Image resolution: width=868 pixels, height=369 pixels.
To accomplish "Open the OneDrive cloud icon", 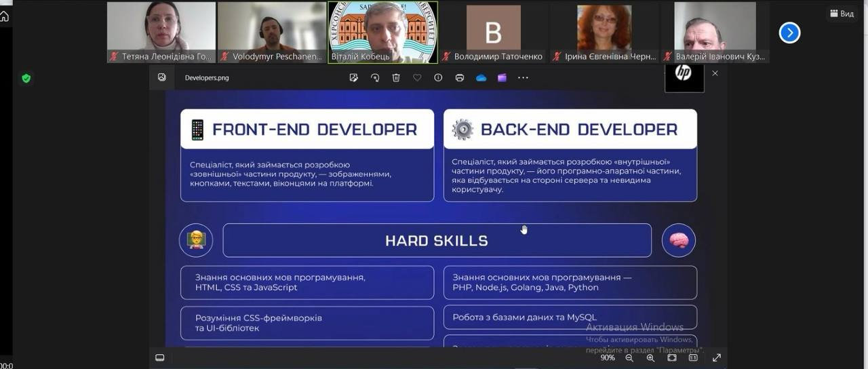I will 481,78.
